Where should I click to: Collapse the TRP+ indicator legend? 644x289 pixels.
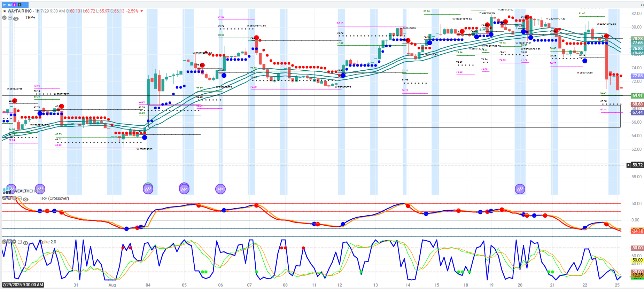(10, 18)
